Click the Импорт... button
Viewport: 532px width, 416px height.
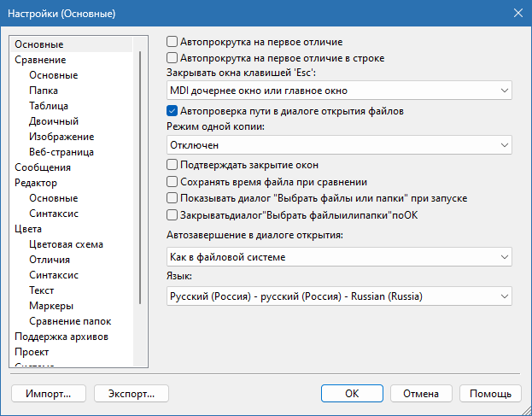point(49,394)
